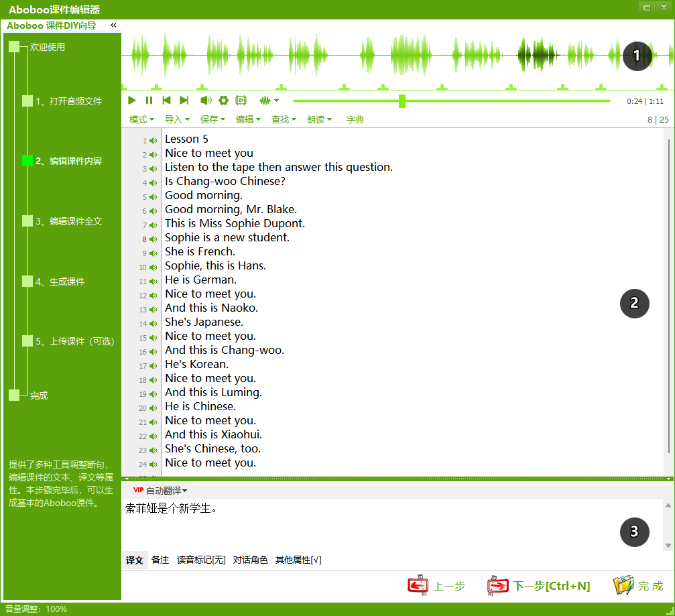Pause the audio playback
The image size is (675, 616).
pos(149,101)
